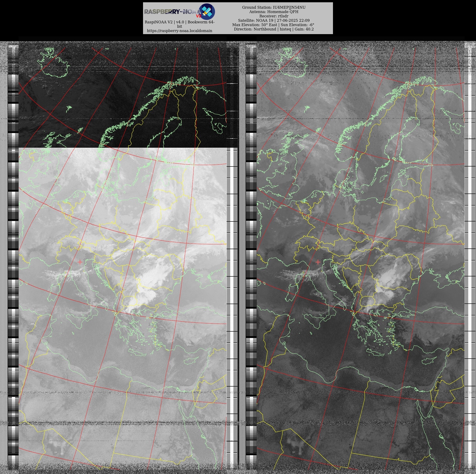Click the 'Max Elevation: 50° East' line
The image size is (476, 474).
273,25
